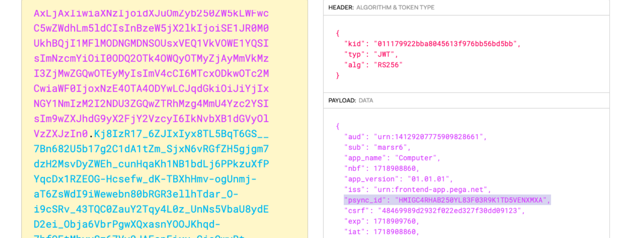Click the "alg": "RS256" line

click(x=373, y=65)
